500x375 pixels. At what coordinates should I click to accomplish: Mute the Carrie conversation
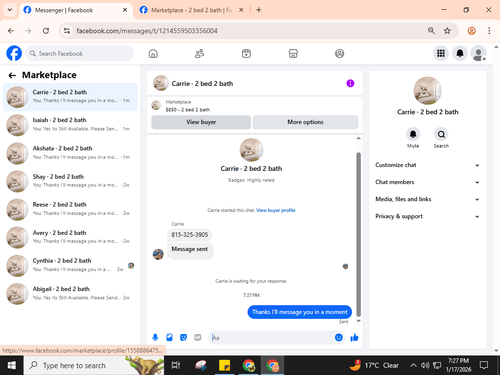click(x=413, y=134)
